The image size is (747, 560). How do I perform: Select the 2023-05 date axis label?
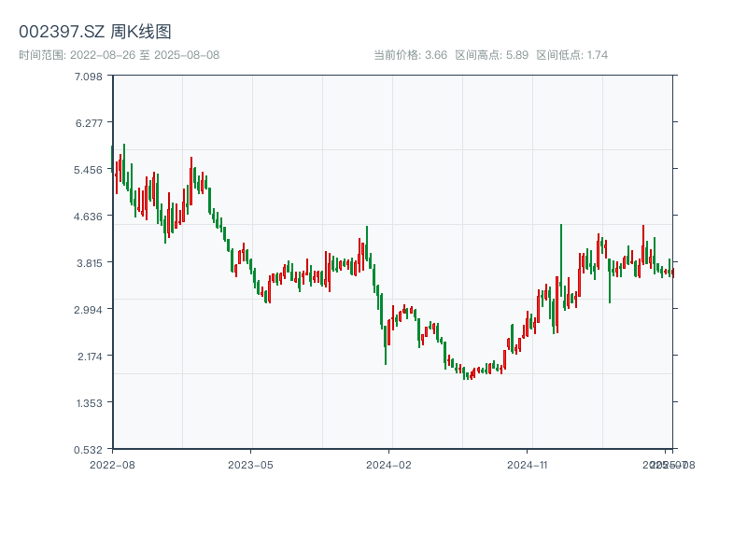click(x=250, y=464)
